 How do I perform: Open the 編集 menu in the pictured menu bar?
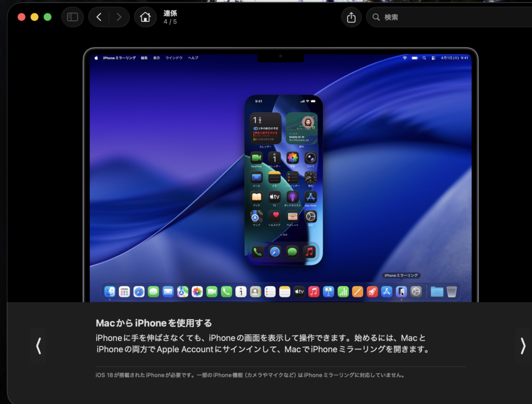click(144, 58)
